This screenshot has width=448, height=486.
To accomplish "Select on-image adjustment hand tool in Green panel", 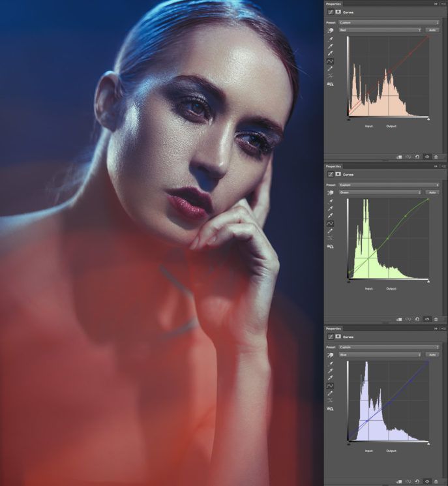I will [x=330, y=193].
